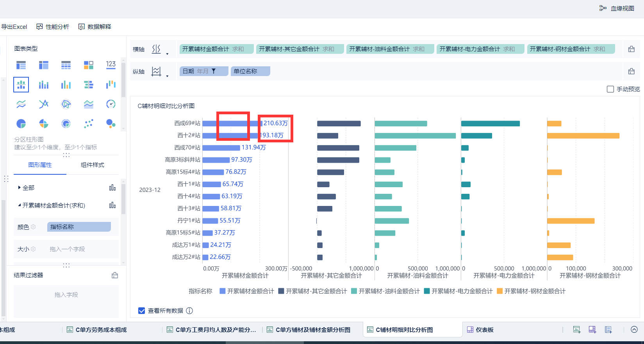Select the radar chart type
This screenshot has width=644, height=344.
tap(66, 104)
